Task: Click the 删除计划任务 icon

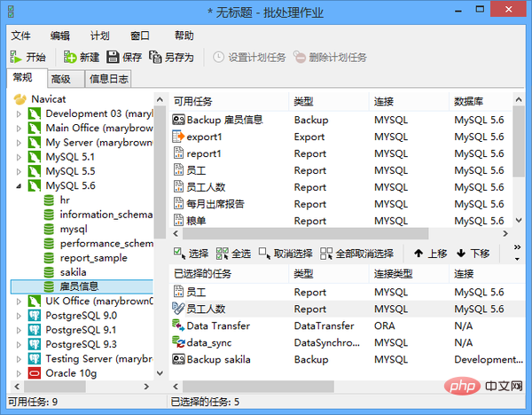Action: click(x=300, y=57)
